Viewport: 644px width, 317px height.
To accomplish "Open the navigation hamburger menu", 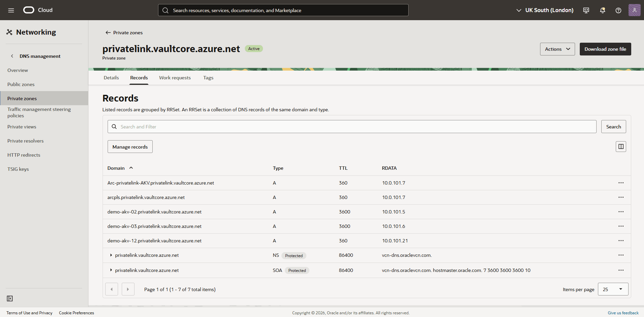I will point(11,10).
